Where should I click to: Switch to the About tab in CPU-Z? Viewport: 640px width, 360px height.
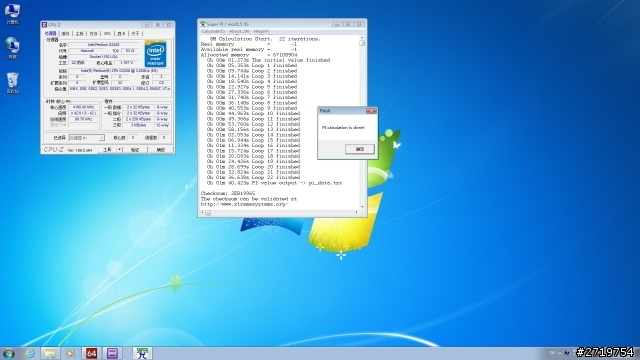click(136, 33)
